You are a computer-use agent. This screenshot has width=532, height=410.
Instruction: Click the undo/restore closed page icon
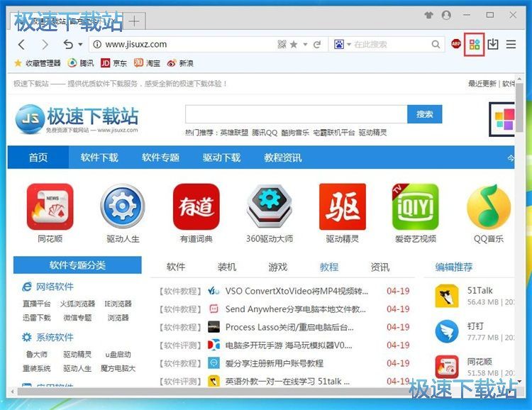68,44
